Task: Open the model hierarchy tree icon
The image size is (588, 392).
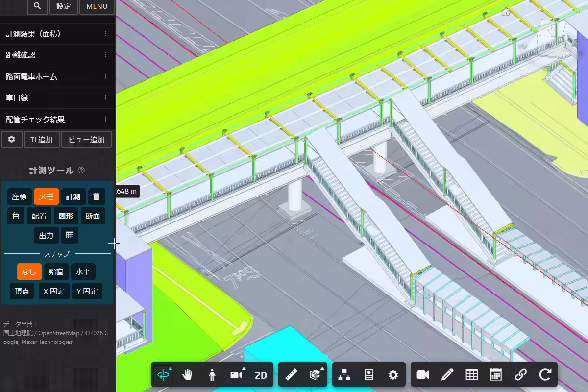Action: coord(344,375)
